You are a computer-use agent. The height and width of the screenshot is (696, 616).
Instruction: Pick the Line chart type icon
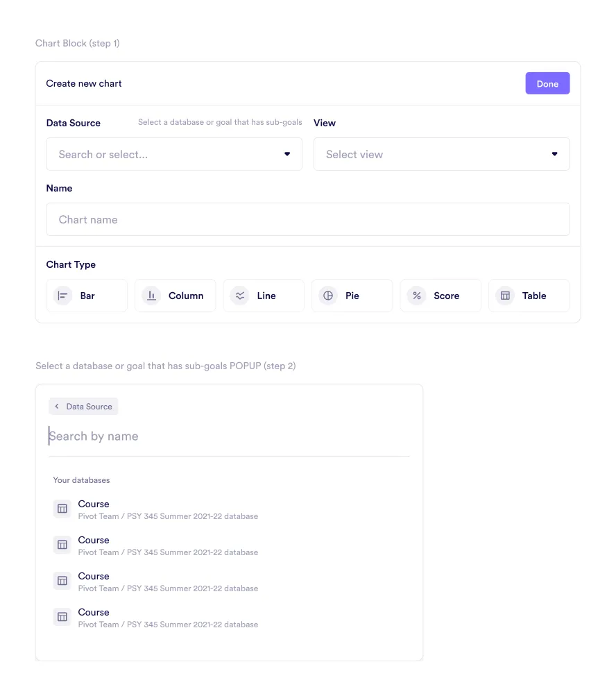pos(240,296)
